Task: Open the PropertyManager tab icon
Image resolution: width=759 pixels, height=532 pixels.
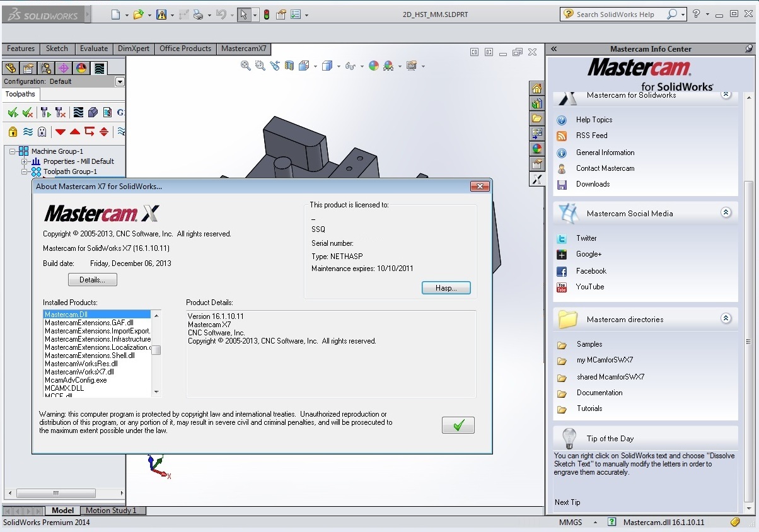Action: (28, 68)
